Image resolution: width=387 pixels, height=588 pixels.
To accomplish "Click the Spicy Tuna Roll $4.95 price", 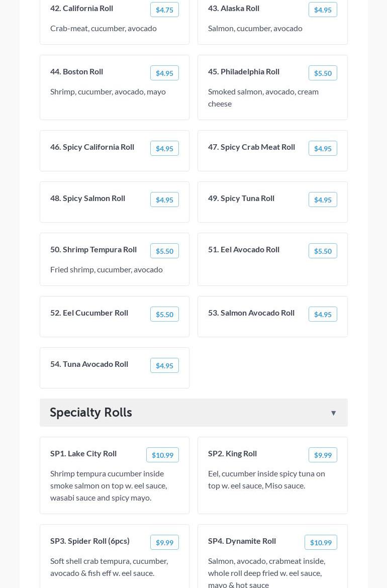I will coord(323,200).
